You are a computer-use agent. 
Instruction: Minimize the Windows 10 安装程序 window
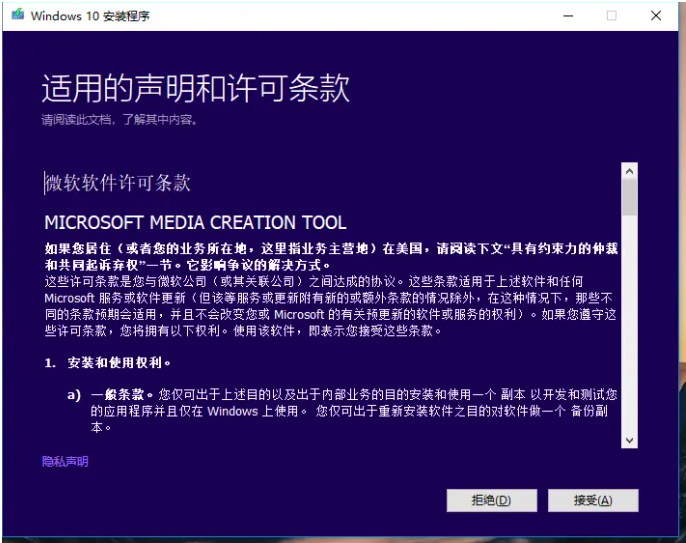coord(567,16)
